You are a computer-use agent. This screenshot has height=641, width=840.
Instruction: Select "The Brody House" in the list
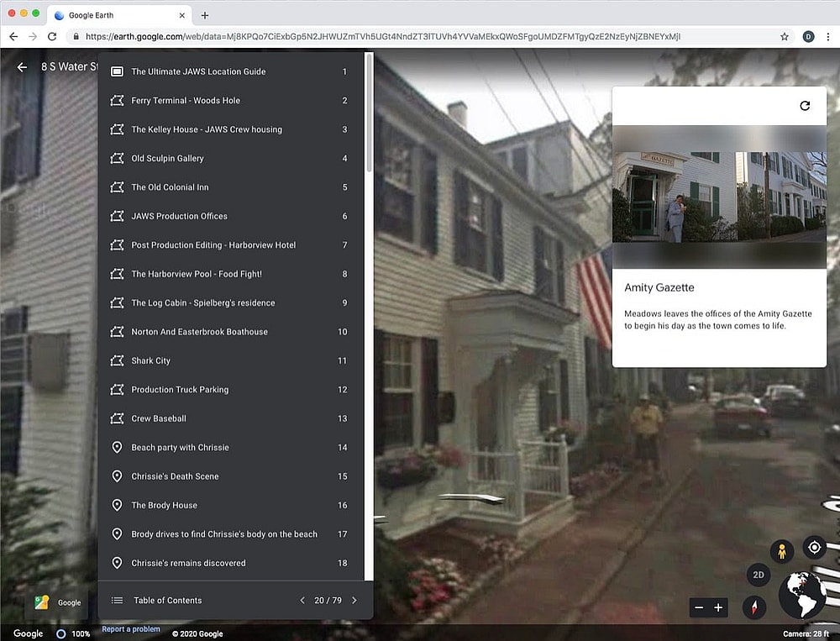pos(164,506)
